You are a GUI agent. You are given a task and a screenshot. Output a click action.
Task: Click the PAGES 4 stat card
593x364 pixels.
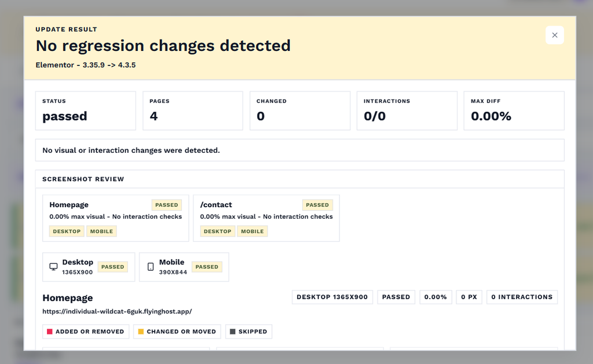193,111
